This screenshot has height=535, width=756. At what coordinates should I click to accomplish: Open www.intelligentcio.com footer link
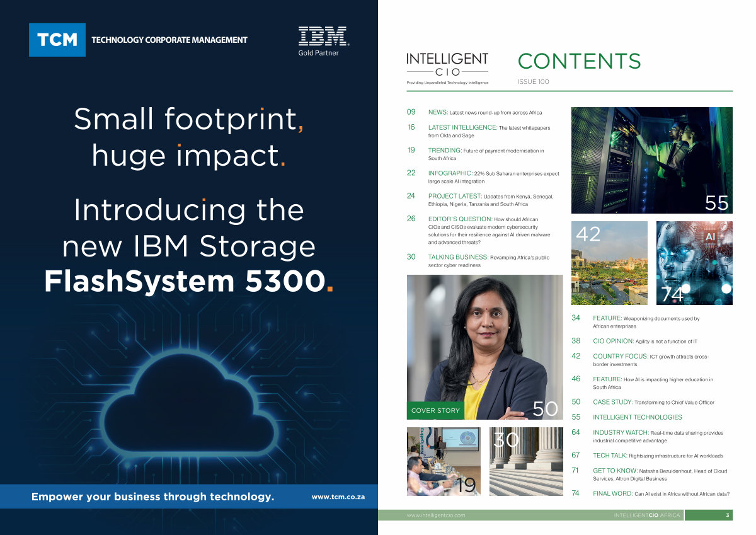[x=436, y=515]
